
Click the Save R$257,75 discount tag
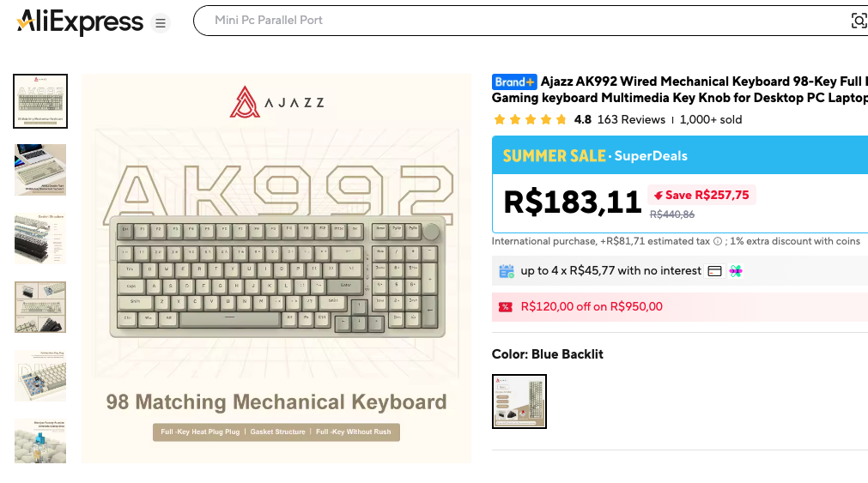click(701, 196)
